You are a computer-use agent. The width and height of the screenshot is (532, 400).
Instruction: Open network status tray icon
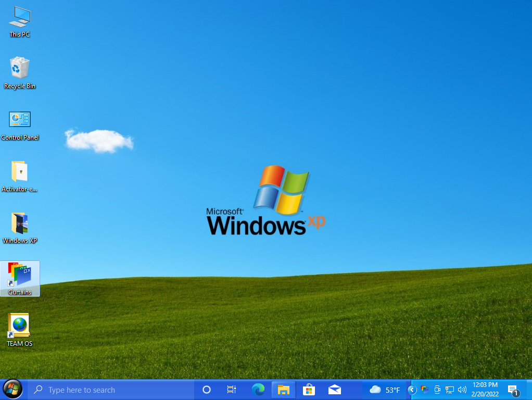coord(450,390)
